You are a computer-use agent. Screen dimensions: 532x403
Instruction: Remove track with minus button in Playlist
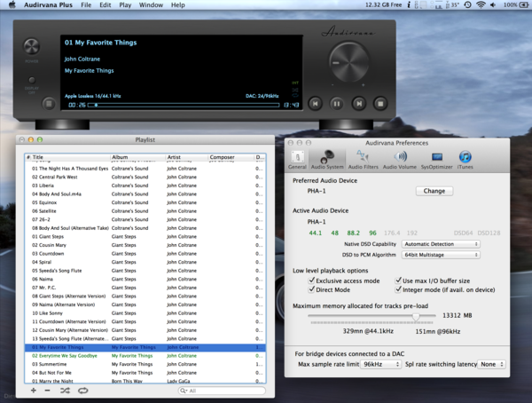pyautogui.click(x=47, y=391)
